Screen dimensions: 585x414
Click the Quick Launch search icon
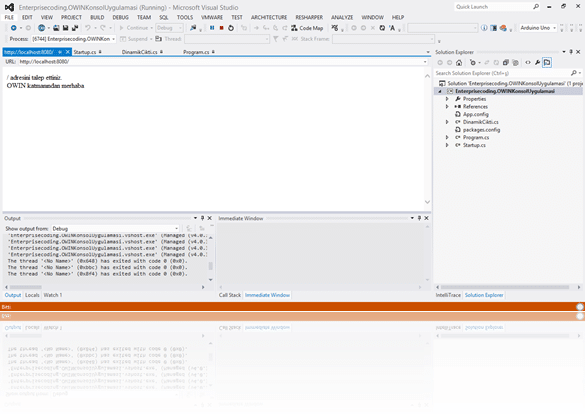[x=536, y=7]
